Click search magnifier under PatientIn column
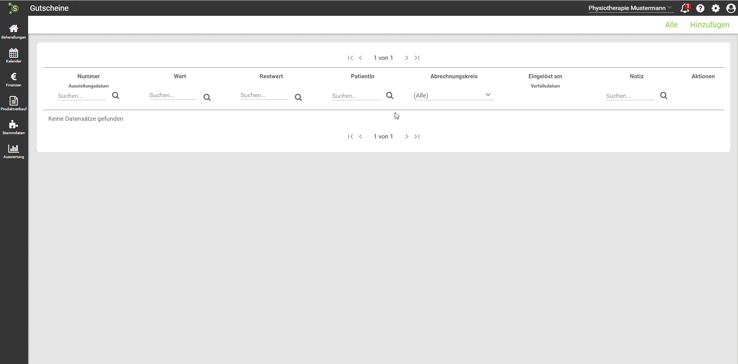The height and width of the screenshot is (364, 738). tap(390, 96)
